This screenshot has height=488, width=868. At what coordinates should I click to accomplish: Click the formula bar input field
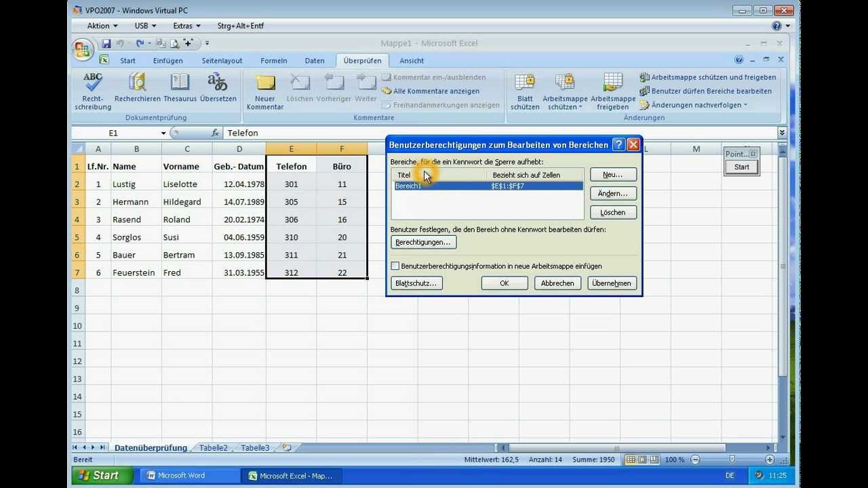click(500, 133)
